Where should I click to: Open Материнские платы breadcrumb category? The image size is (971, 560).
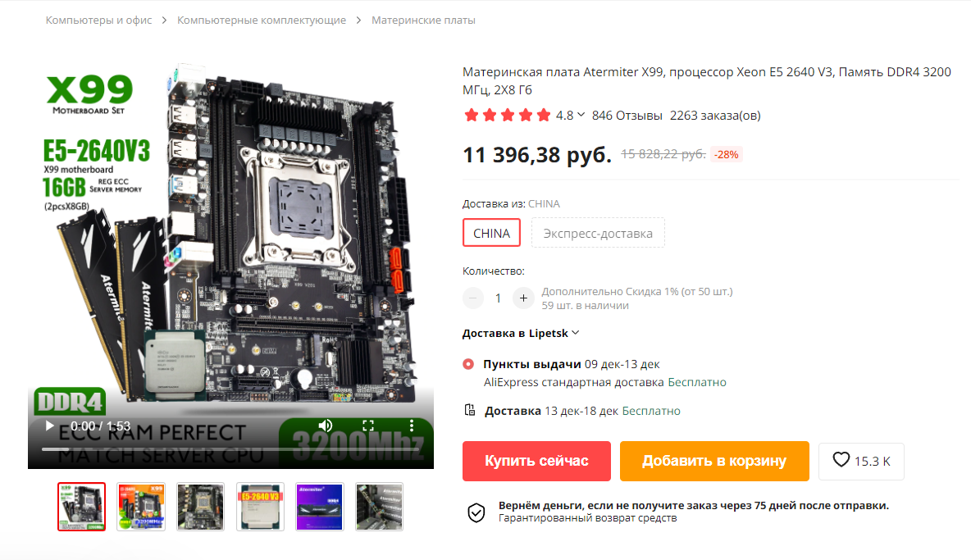click(x=423, y=20)
